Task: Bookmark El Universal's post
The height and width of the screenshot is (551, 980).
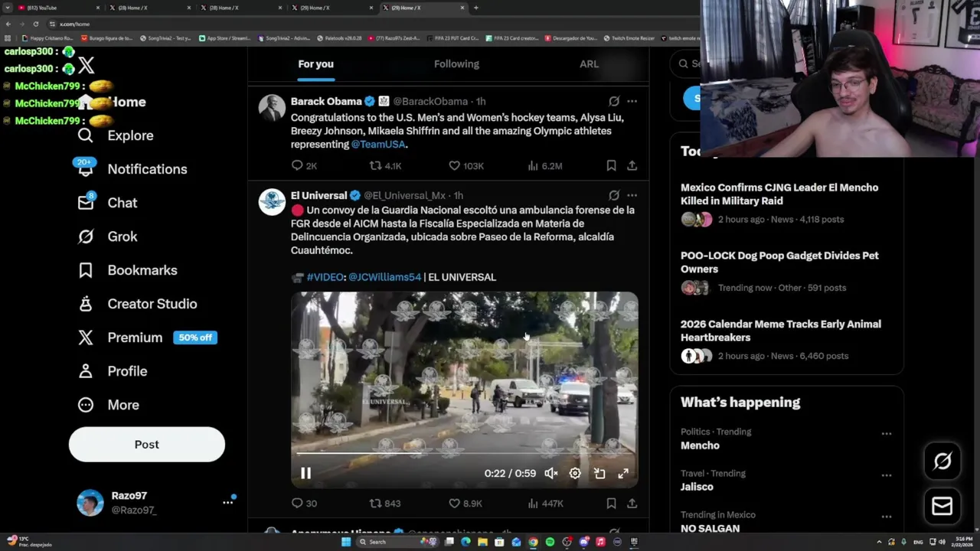Action: [611, 503]
